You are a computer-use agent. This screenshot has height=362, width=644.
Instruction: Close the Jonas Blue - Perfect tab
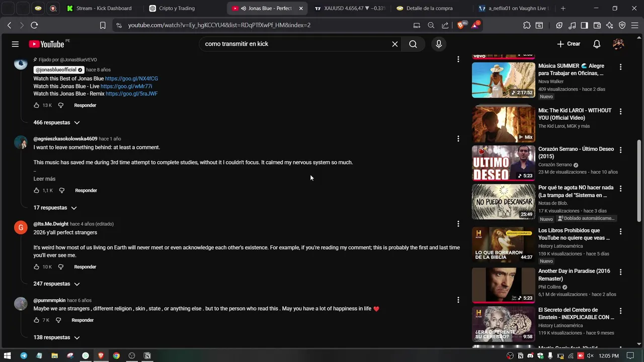click(301, 9)
